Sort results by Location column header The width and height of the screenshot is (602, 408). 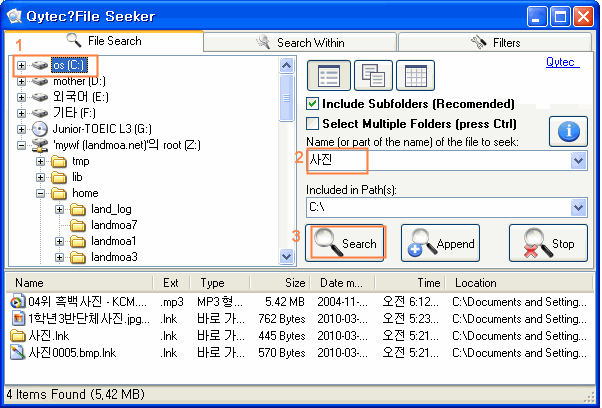(x=519, y=283)
